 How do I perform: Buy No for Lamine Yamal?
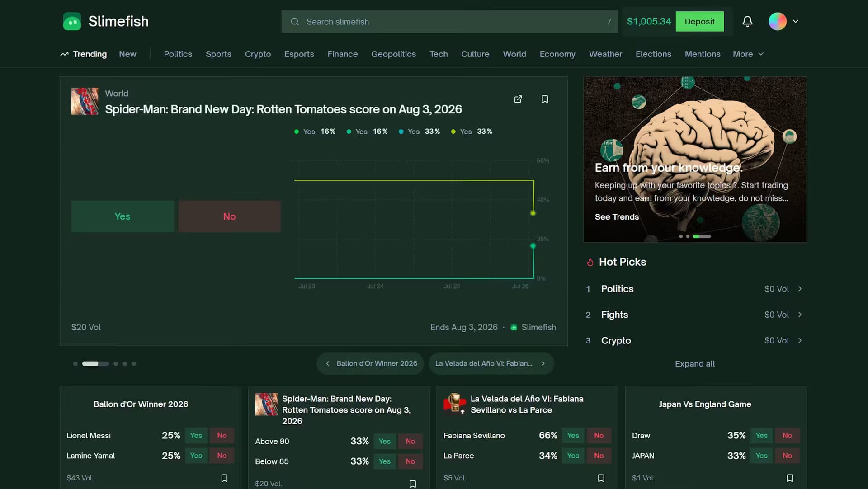tap(222, 456)
